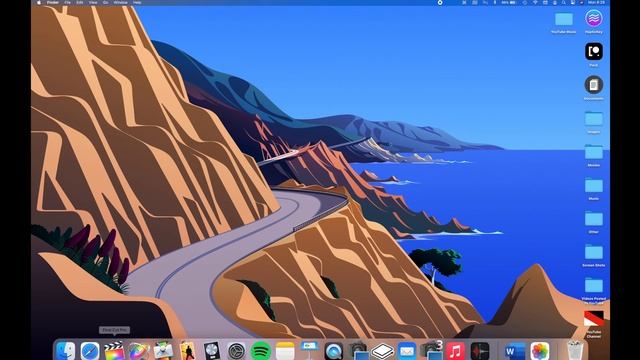This screenshot has height=360, width=640.
Task: Open the Window menu
Action: point(120,2)
